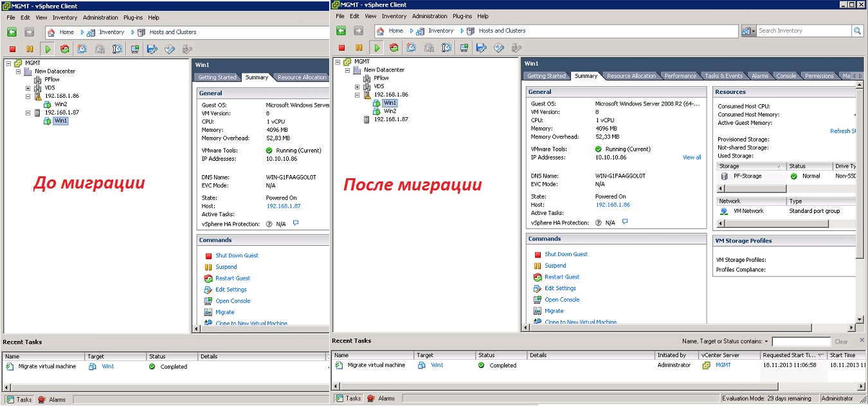Click Requested Start Time column header in right window
This screenshot has height=406, width=868.
pos(793,355)
